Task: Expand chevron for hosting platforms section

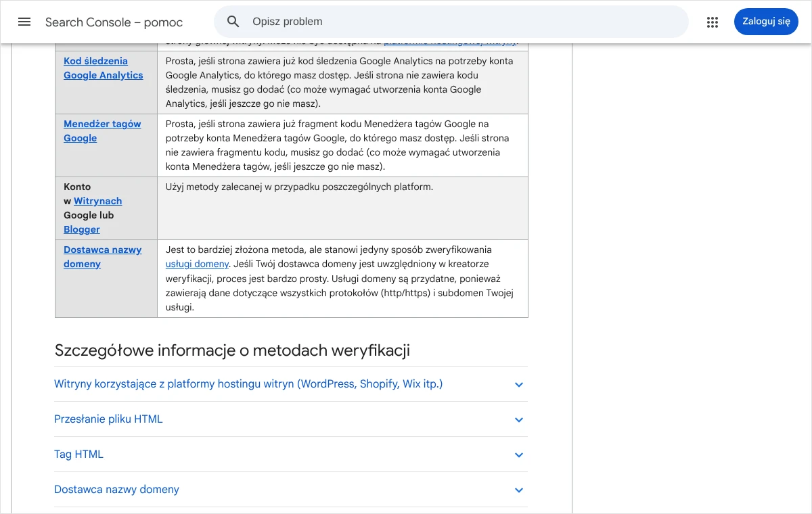Action: click(x=519, y=384)
